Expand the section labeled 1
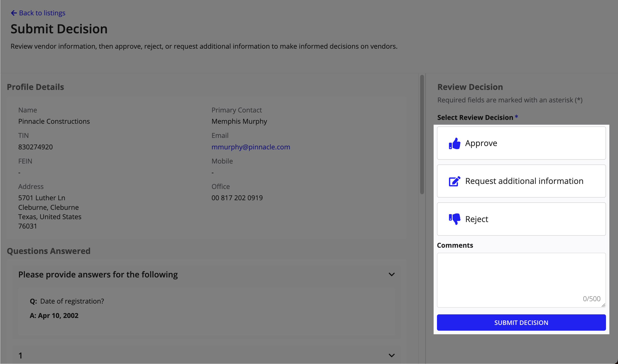 (x=392, y=355)
